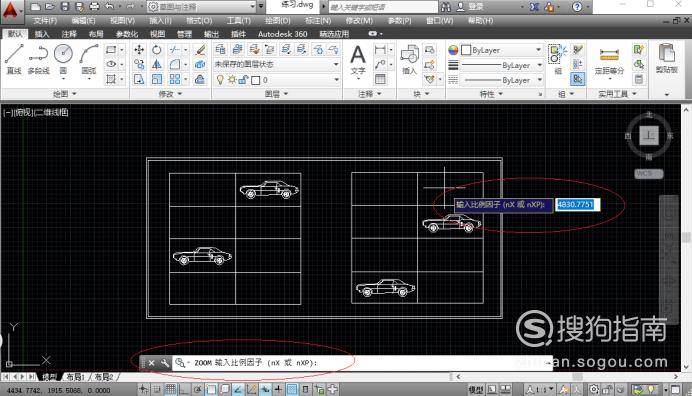Toggle Grid display in status bar
The width and height of the screenshot is (692, 396).
point(170,389)
